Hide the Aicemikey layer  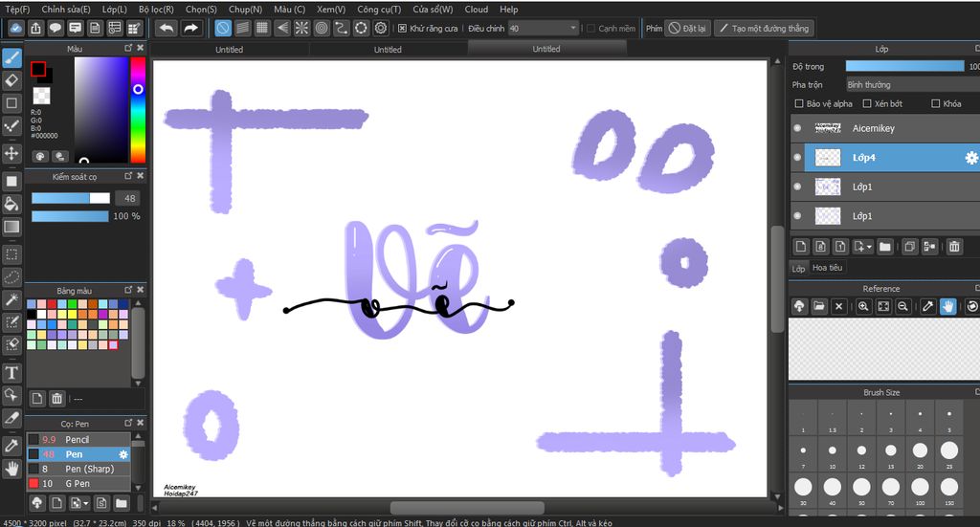point(797,128)
